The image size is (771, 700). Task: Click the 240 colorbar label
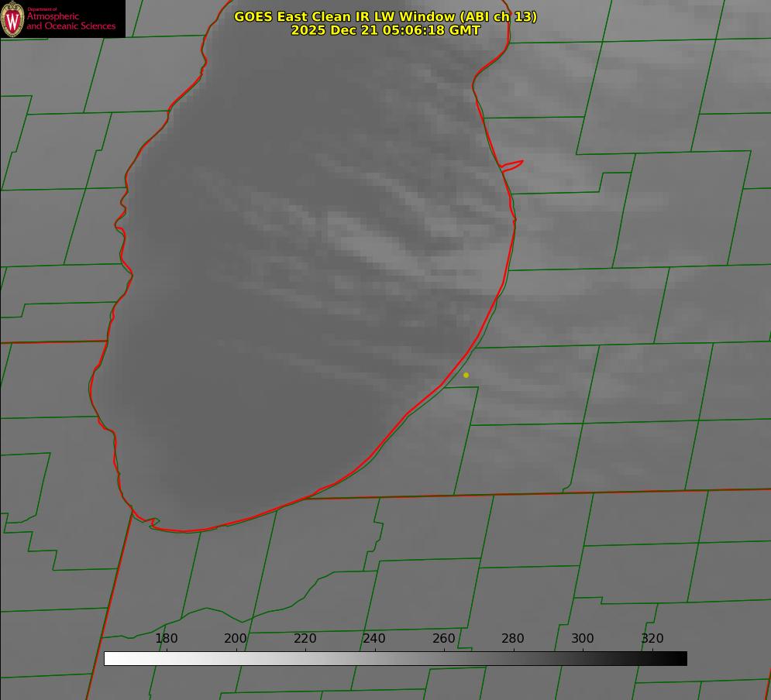point(374,638)
